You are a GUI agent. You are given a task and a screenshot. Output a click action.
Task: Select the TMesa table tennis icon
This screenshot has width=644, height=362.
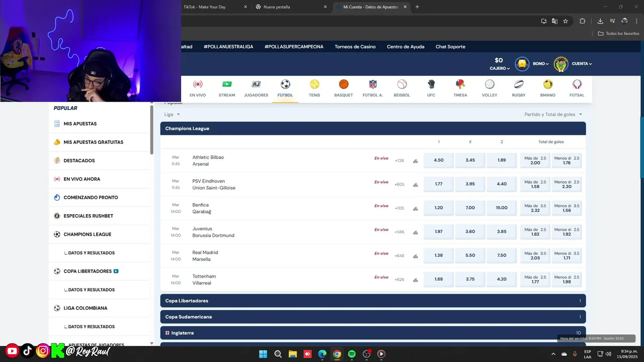pos(460,84)
